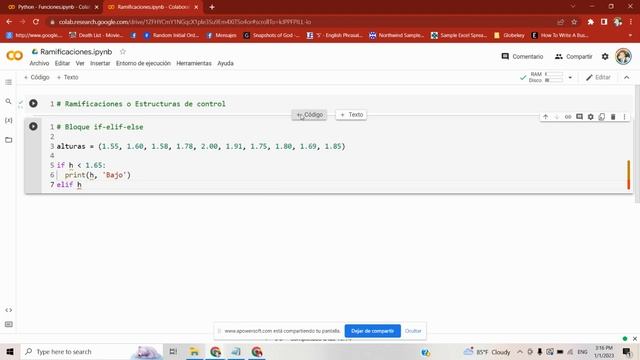Expand RAM and Disk resources dropdown
The image size is (640, 360).
coord(570,78)
